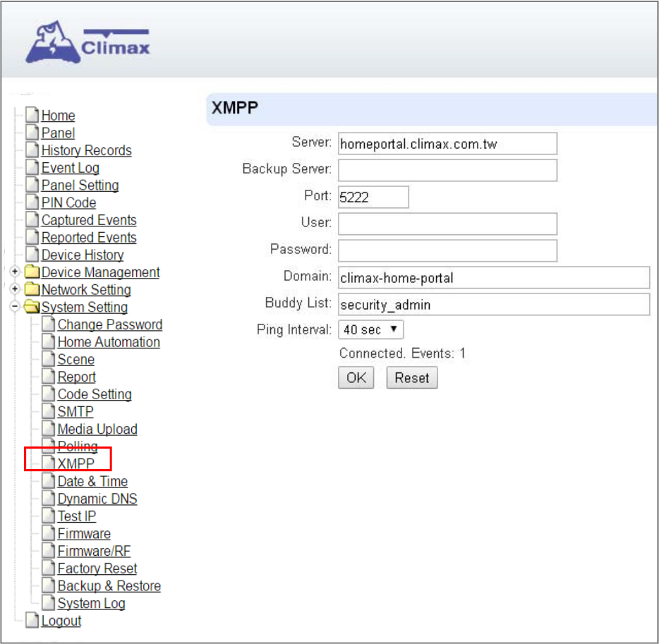The image size is (659, 644).
Task: Click the page icon beside Scene
Action: click(49, 359)
